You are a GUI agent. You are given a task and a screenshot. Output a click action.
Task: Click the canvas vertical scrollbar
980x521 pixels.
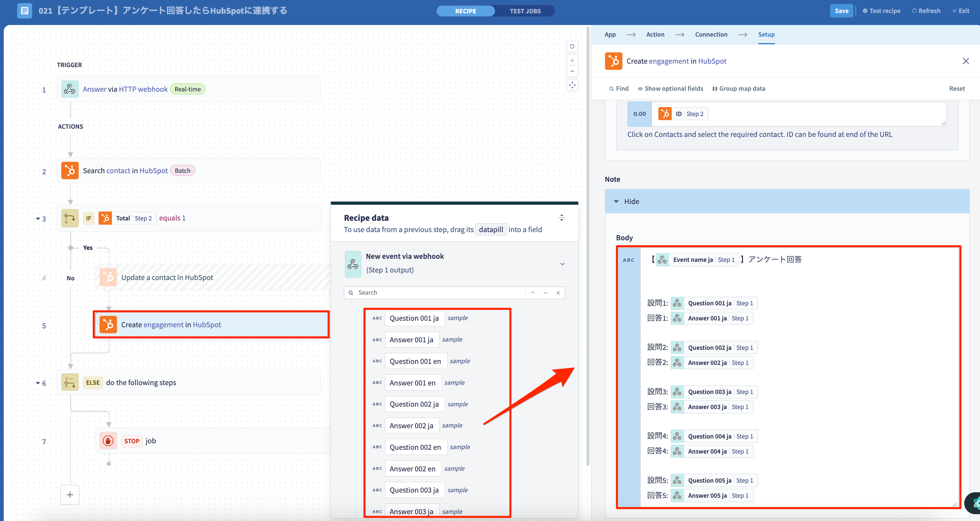588,246
